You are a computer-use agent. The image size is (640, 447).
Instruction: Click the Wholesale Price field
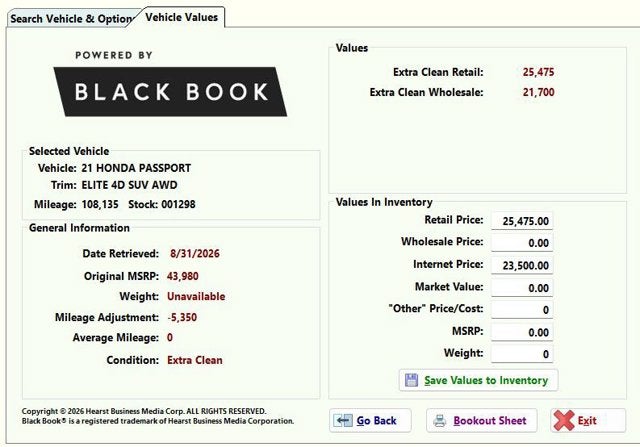pos(522,243)
